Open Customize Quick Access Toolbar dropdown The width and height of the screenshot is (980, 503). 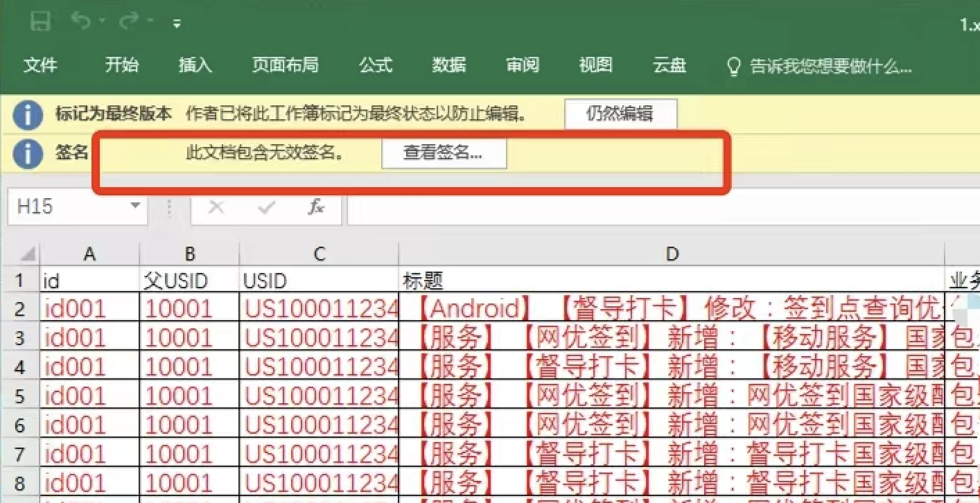177,24
